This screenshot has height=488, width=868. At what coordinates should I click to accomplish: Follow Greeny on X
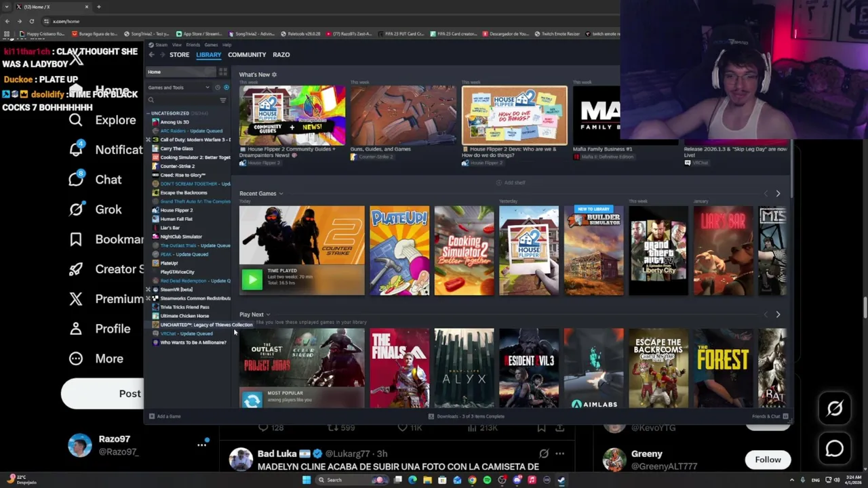(768, 460)
